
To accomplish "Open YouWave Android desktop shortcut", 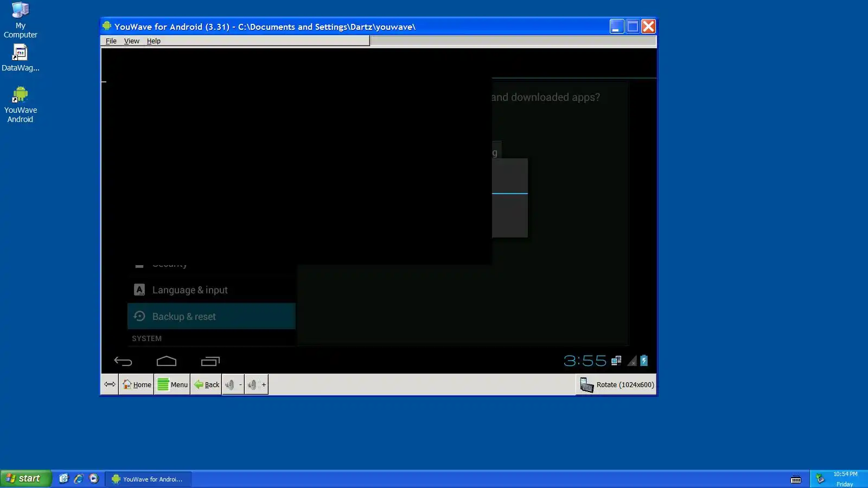I will click(x=21, y=105).
